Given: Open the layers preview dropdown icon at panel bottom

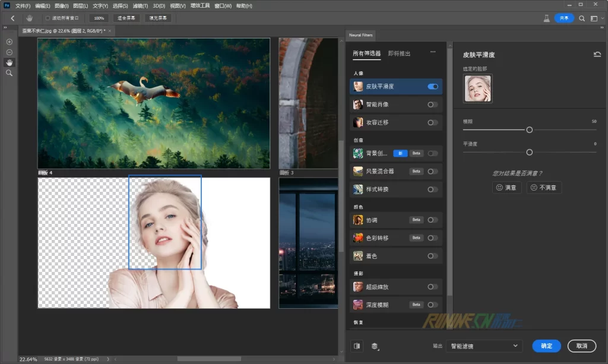Looking at the screenshot, I should [375, 346].
